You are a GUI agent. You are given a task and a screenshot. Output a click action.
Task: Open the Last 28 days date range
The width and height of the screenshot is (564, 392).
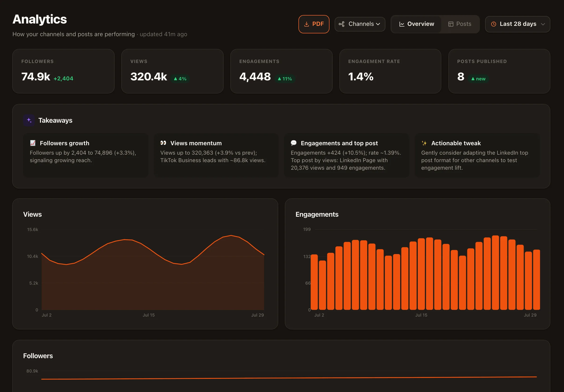coord(517,24)
